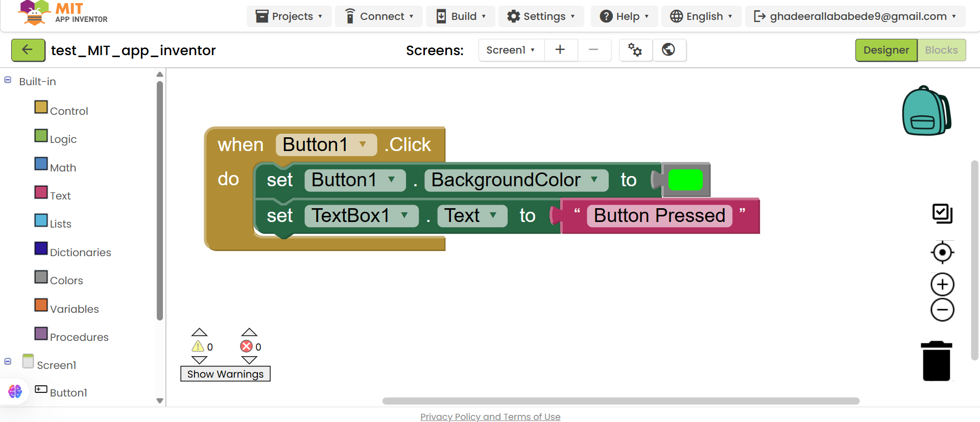Click the workspace vertical scrollbar
The height and width of the screenshot is (422, 980).
(974, 260)
